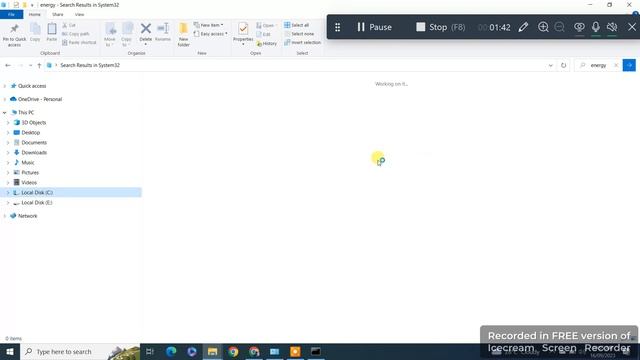Switch to the Home tab

35,14
